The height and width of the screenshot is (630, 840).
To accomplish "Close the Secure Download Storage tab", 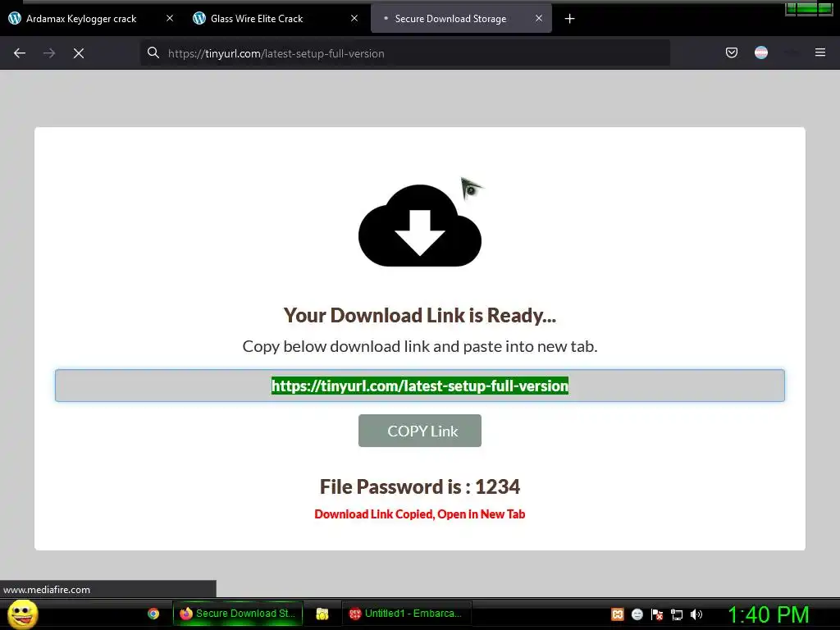I will tap(539, 18).
